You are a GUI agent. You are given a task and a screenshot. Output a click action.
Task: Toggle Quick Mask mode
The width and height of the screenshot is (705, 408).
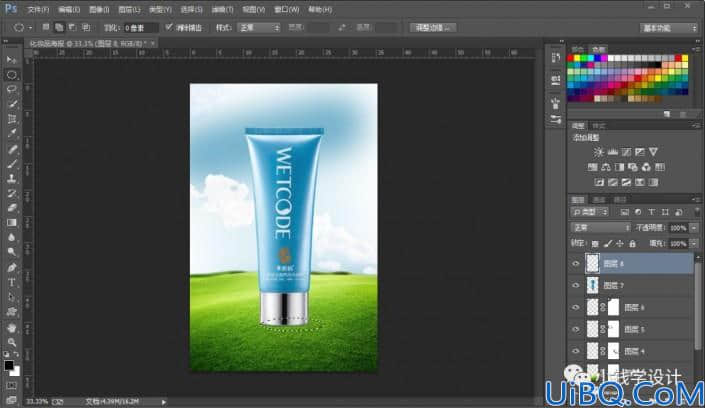[x=12, y=386]
